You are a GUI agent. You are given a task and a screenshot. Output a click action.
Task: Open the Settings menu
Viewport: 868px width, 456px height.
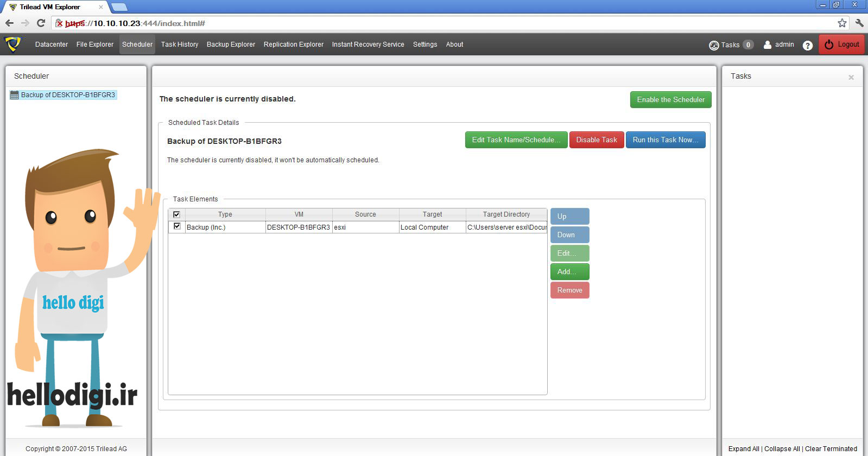pos(425,45)
